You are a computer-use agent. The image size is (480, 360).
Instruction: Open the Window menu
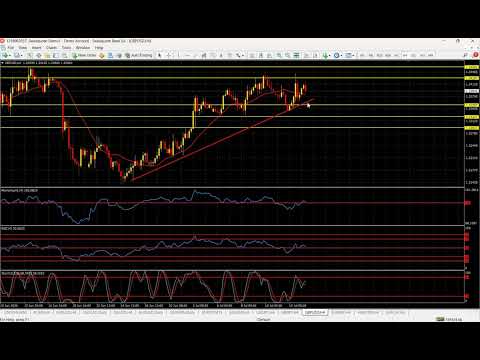[x=83, y=48]
